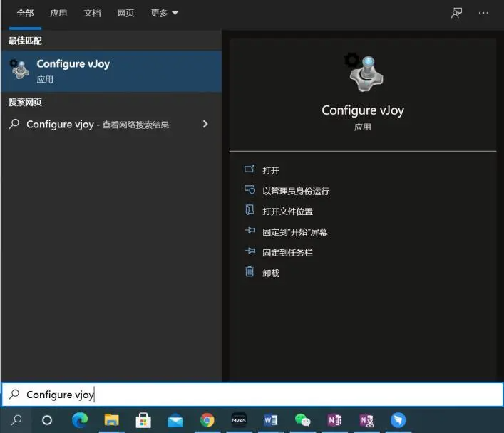Expand web result arrow for Configure vjoy
The image size is (504, 433).
205,124
